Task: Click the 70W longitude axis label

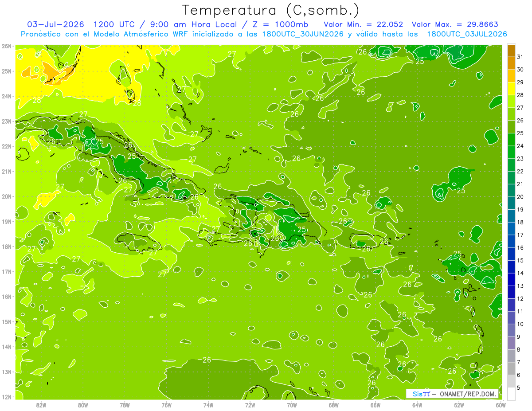Action: tap(292, 405)
